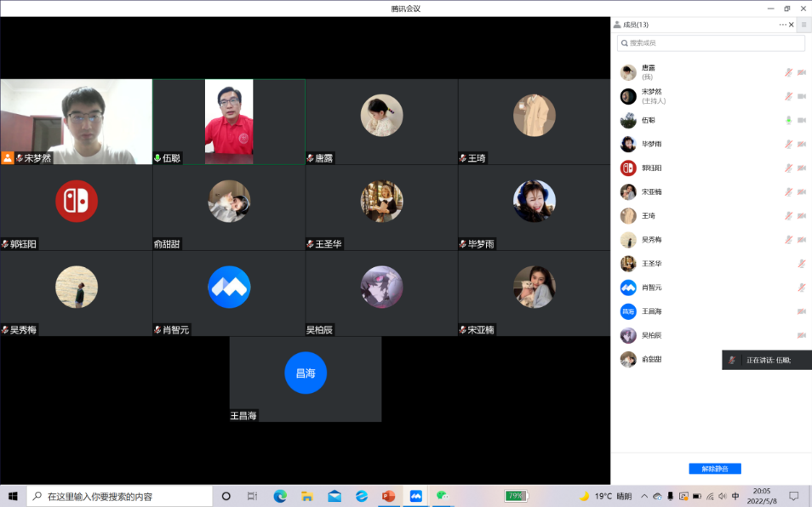The height and width of the screenshot is (507, 812).
Task: Select 吴柏辰's avatar tile in the grid
Action: [x=381, y=293]
